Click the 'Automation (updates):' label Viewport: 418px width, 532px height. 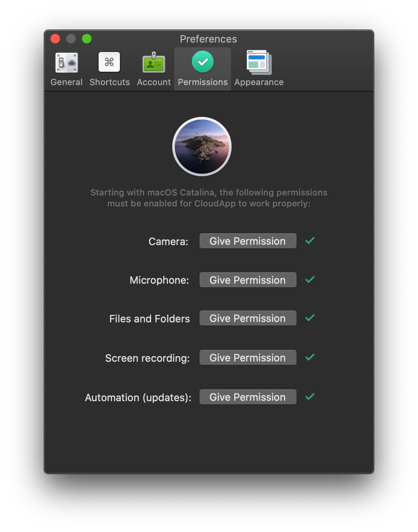click(138, 398)
